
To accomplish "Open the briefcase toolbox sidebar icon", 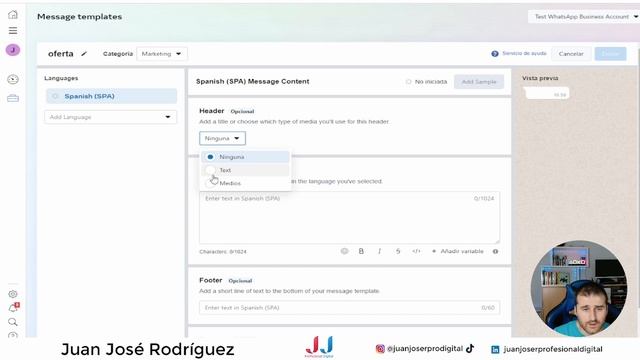I will [13, 98].
